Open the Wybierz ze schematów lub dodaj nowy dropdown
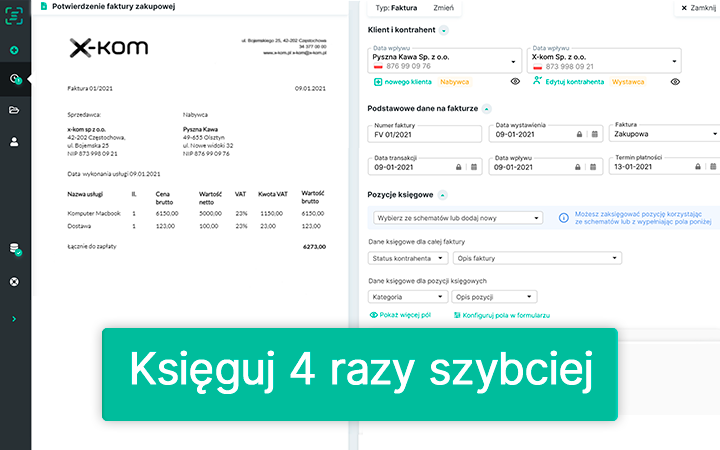Image resolution: width=720 pixels, height=450 pixels. coord(458,218)
